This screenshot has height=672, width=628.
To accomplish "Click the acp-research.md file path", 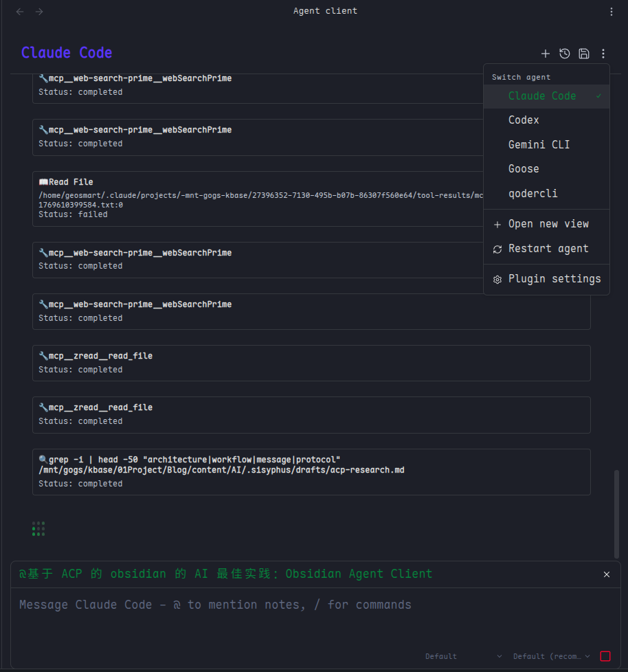I will (221, 470).
